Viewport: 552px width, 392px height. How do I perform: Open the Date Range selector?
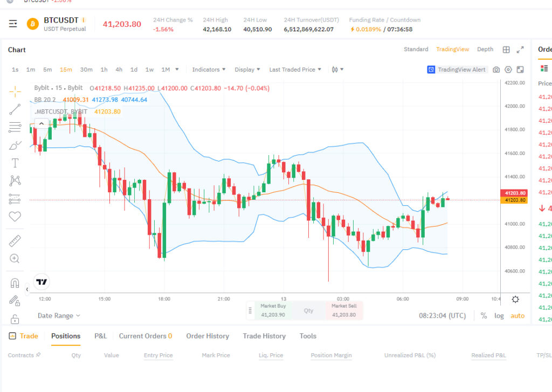pyautogui.click(x=59, y=316)
